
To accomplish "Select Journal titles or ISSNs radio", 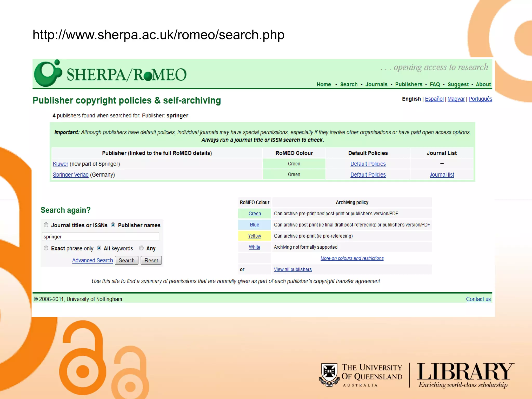I will pos(46,225).
